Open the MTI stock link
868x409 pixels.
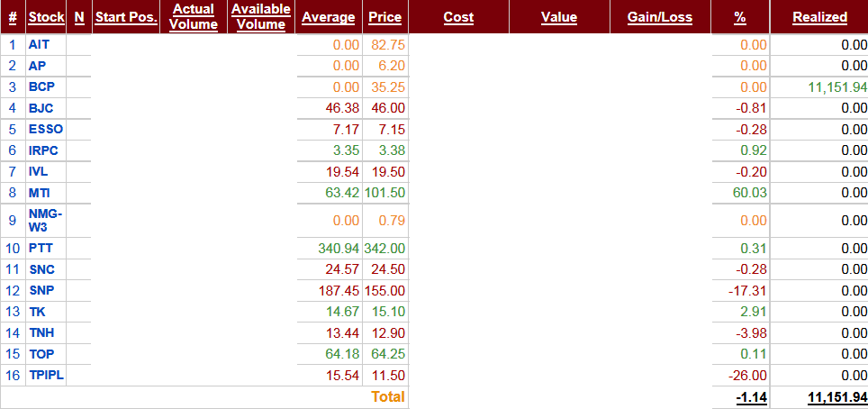pyautogui.click(x=40, y=193)
